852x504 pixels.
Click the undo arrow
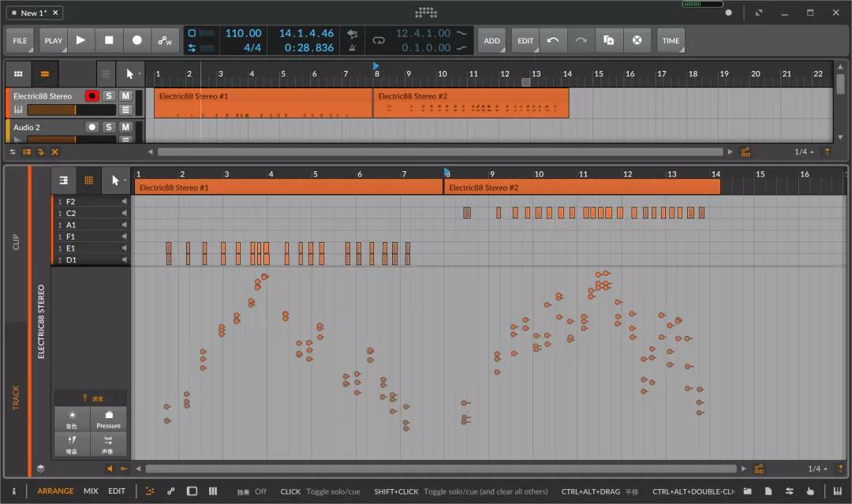(x=553, y=40)
